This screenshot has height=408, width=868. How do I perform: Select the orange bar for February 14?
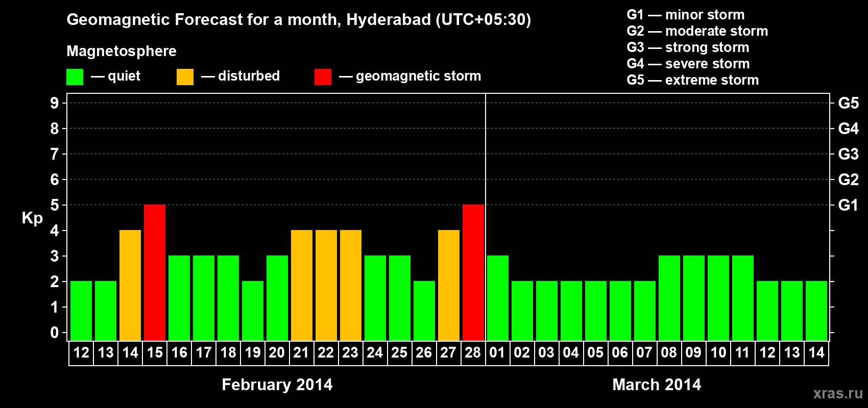coord(130,285)
